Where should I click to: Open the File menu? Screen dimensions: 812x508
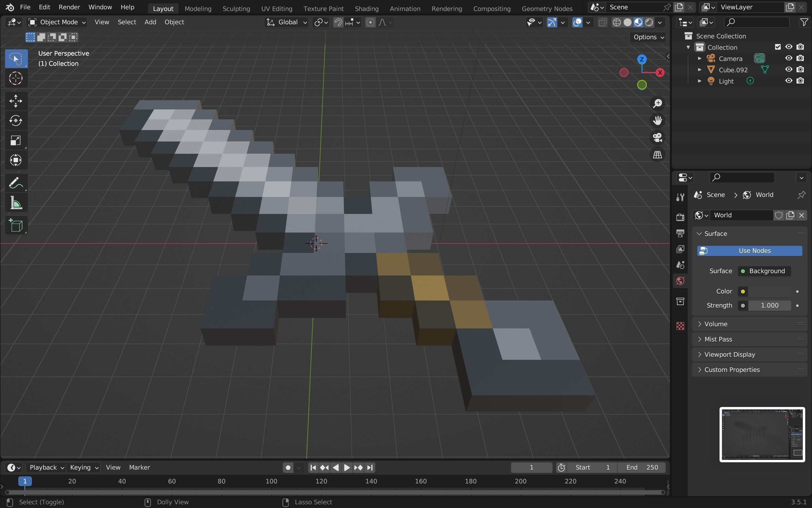coord(25,7)
